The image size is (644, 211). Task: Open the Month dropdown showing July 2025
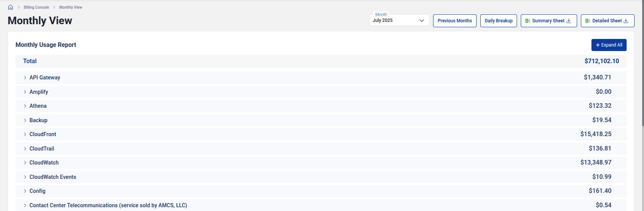pyautogui.click(x=399, y=20)
